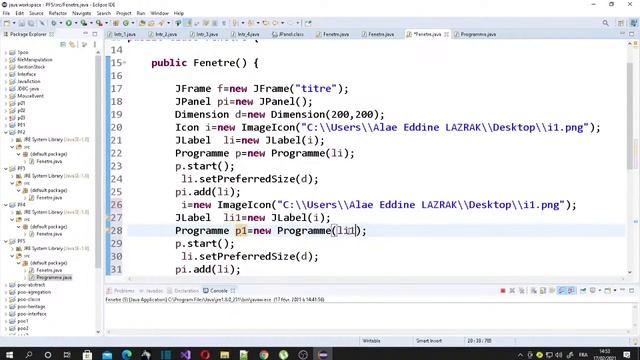
Task: Collapse the PF5 project node
Action: (6, 241)
